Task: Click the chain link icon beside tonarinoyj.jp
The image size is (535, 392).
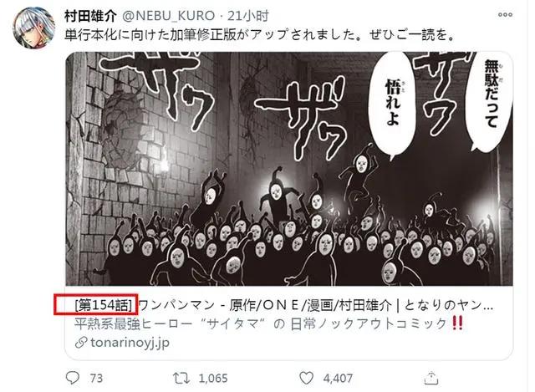Action: pyautogui.click(x=81, y=343)
